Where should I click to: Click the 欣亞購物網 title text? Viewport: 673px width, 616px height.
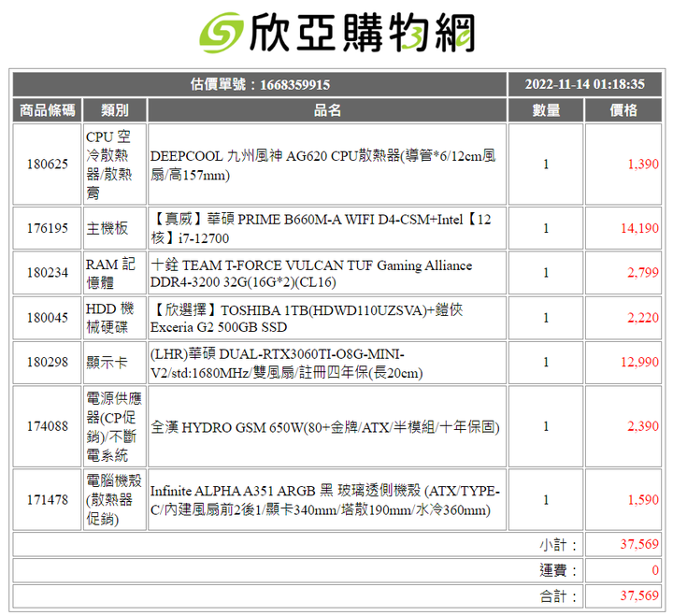pyautogui.click(x=363, y=33)
